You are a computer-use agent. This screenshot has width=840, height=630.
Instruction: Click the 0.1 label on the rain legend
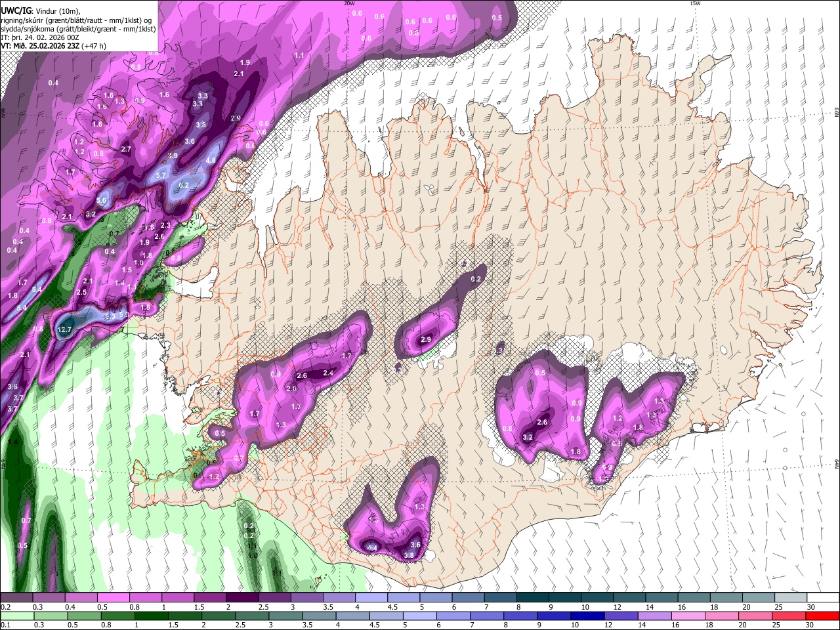(5, 625)
